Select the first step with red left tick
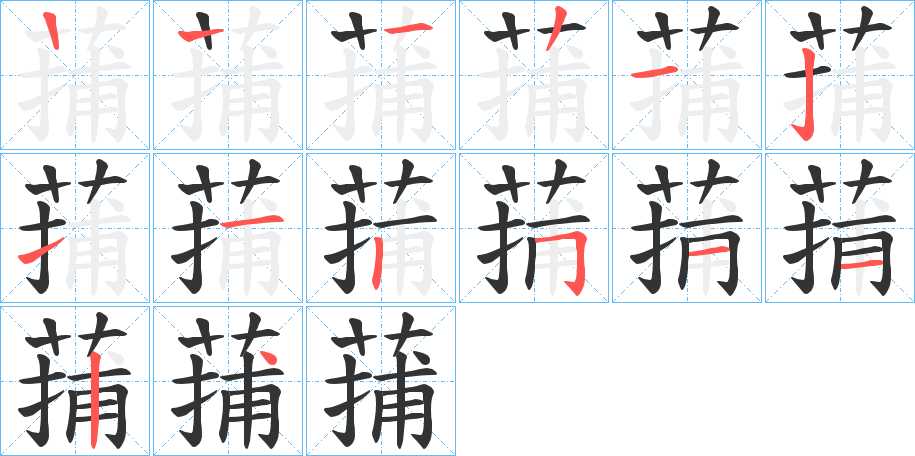Image resolution: width=915 pixels, height=456 pixels. [x=75, y=75]
